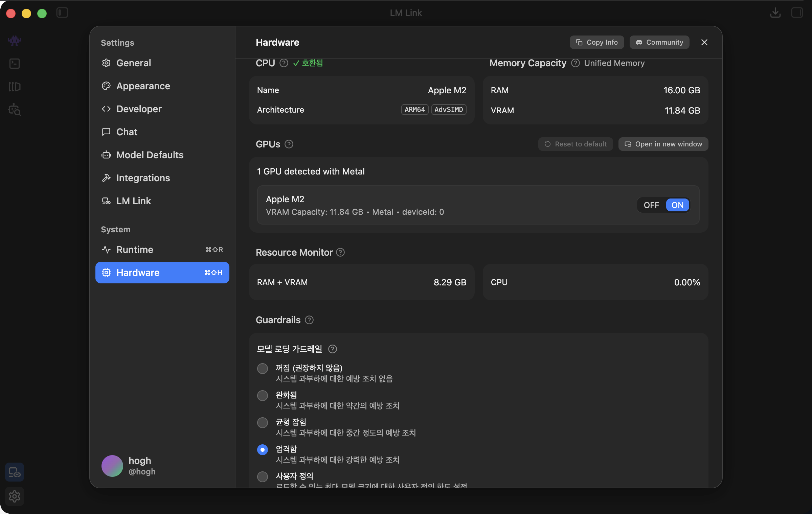Click the AdvSIMD architecture badge
The width and height of the screenshot is (812, 514).
pos(449,110)
